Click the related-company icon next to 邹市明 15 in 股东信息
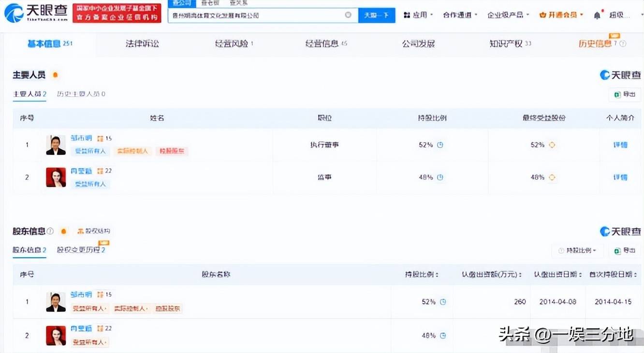The width and height of the screenshot is (644, 353). point(100,294)
